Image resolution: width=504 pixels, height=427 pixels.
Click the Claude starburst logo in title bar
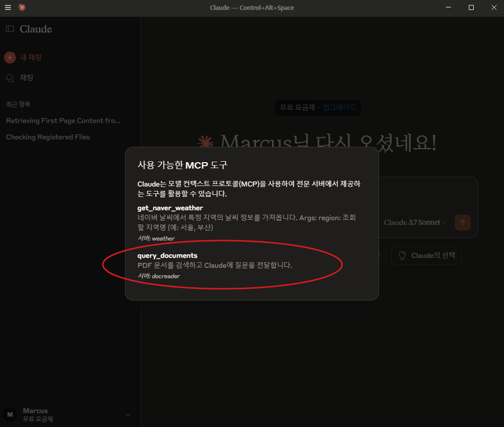tap(22, 7)
